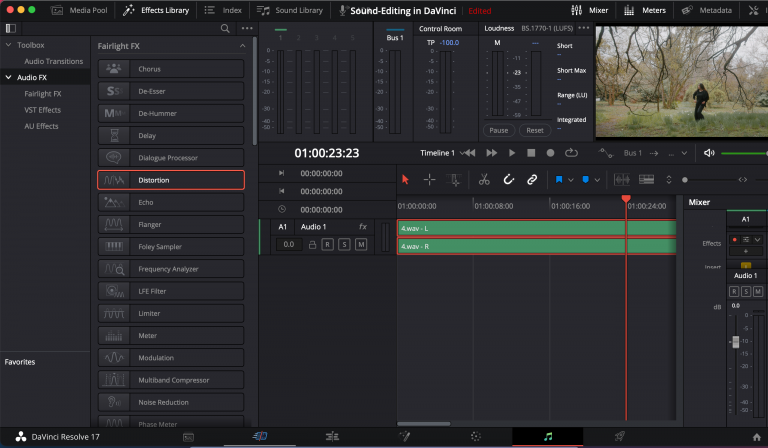Select the Multiband Compressor effect
The image size is (768, 448).
(171, 380)
